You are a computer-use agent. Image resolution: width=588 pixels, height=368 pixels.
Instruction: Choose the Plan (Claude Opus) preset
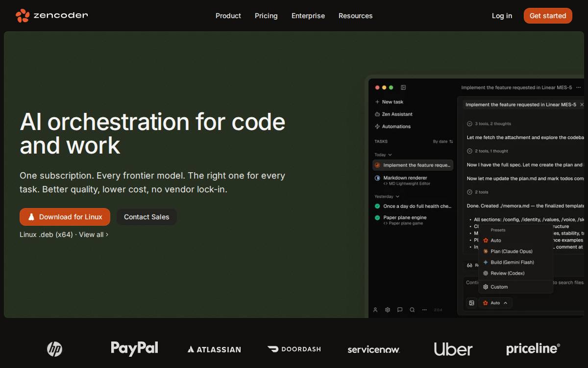(515, 251)
